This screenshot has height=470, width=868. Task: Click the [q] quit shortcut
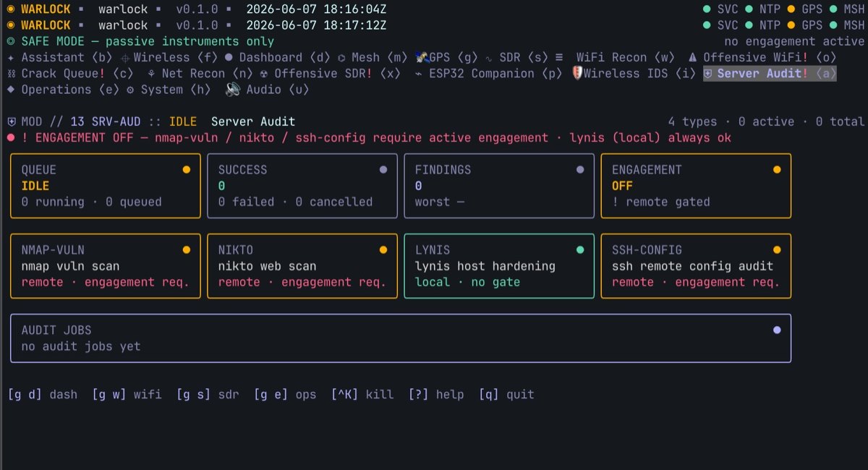tap(506, 395)
